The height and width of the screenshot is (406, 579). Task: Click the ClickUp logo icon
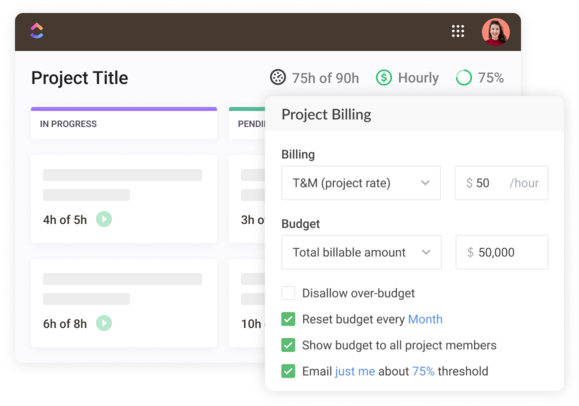click(37, 31)
